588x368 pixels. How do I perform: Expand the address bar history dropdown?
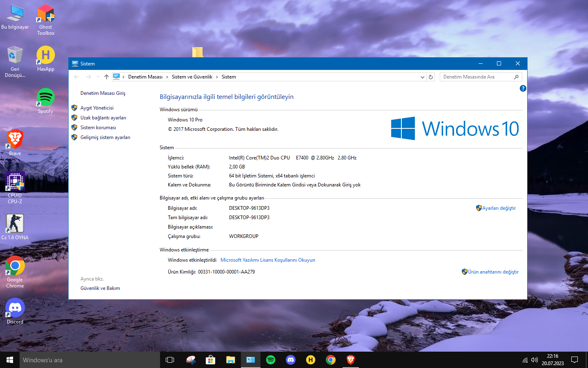pyautogui.click(x=423, y=77)
